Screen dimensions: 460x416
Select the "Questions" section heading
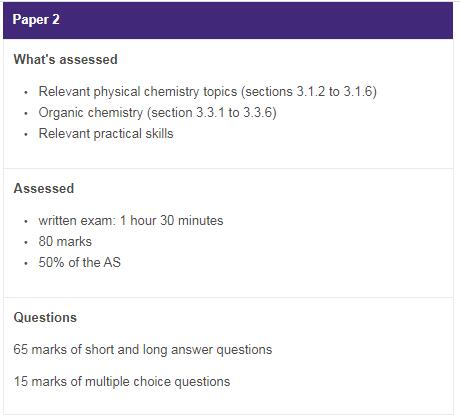point(45,317)
